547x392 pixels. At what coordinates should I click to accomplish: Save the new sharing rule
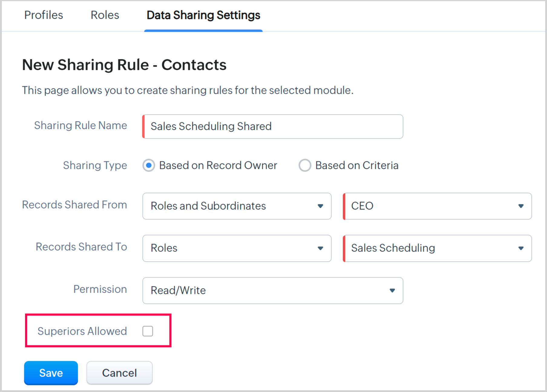click(51, 373)
